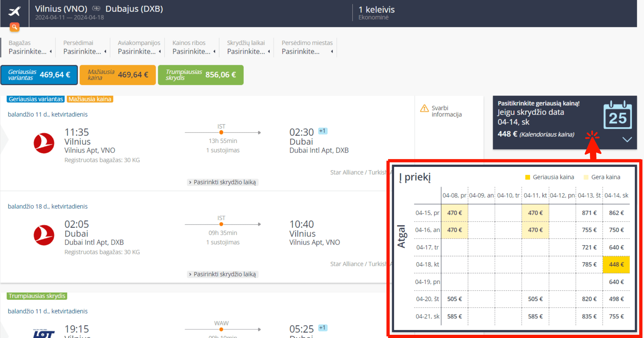
Task: Click Pasirinkti skrydžio laiką for return flight
Action: click(x=223, y=274)
